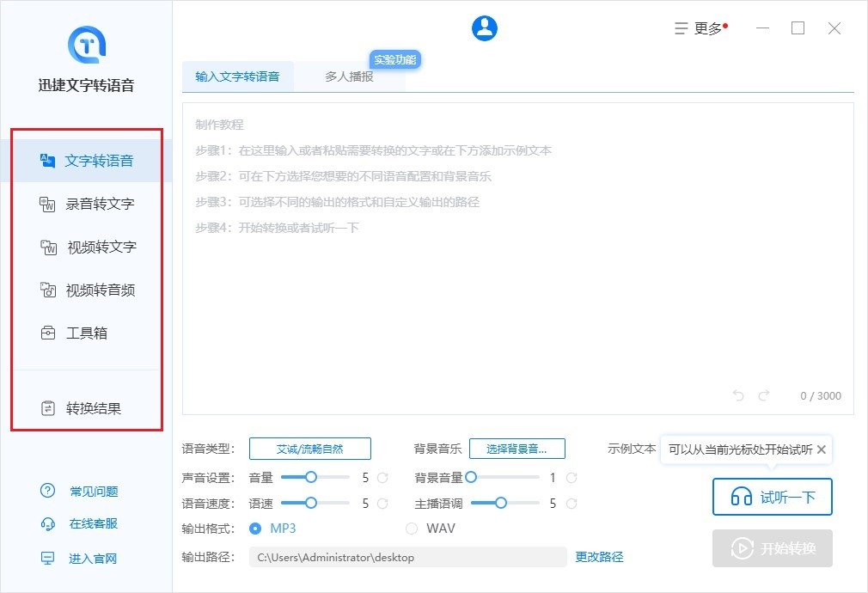Open the 语音类型 selector 艾诚/流畅自然
Viewport: 868px width, 593px height.
310,449
